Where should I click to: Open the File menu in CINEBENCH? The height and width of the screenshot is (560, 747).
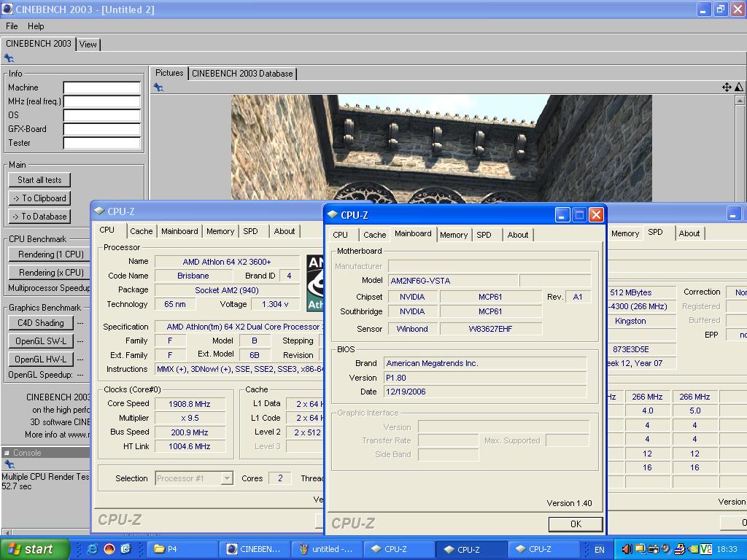pos(12,26)
